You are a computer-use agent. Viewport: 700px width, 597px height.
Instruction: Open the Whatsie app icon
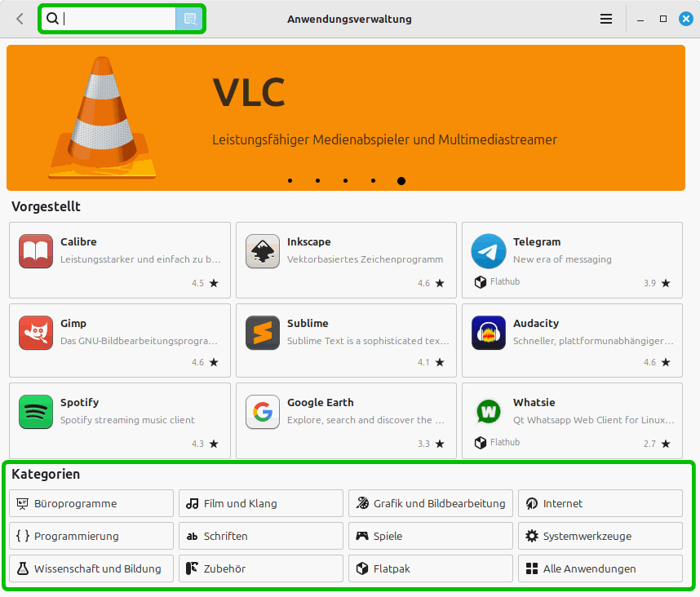coord(489,412)
